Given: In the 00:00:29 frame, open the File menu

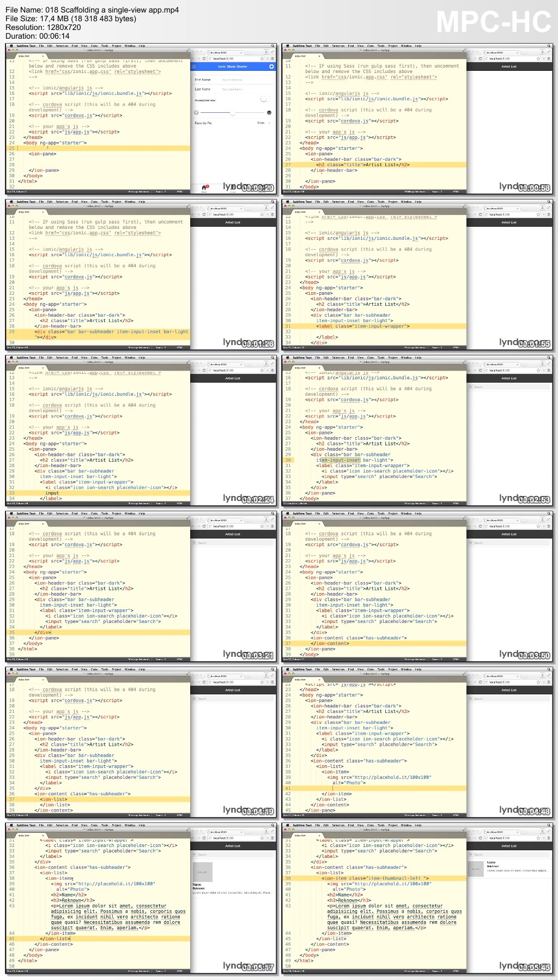Looking at the screenshot, I should point(41,46).
